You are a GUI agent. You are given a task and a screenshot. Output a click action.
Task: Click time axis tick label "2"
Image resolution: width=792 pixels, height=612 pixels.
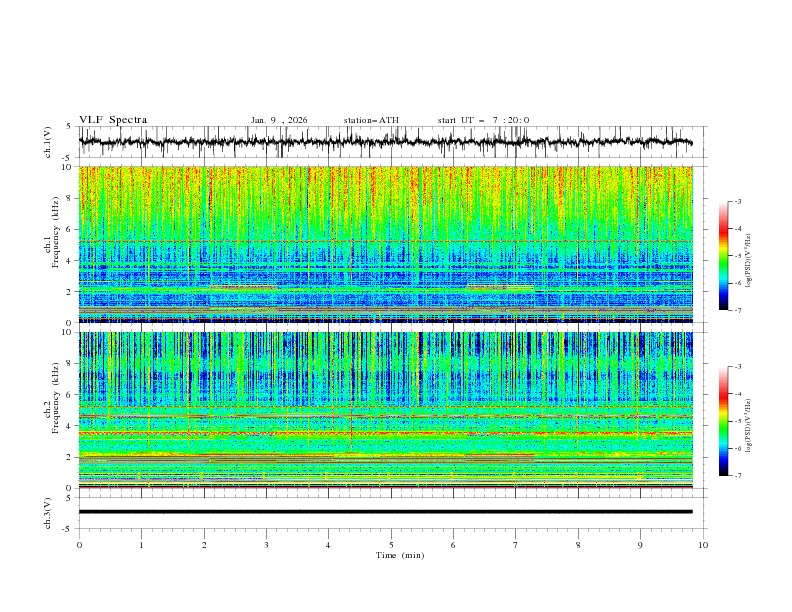(x=204, y=545)
